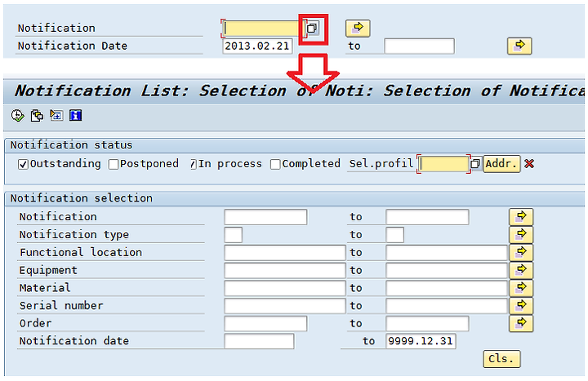
Task: Open the blue Information icon in toolbar
Action: click(x=75, y=115)
